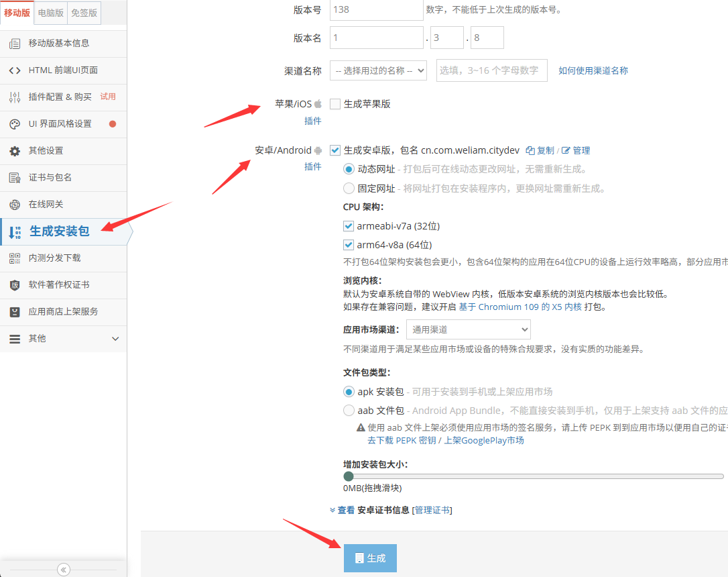728x577 pixels.
Task: Select the 固定网址 radio option
Action: [x=349, y=189]
